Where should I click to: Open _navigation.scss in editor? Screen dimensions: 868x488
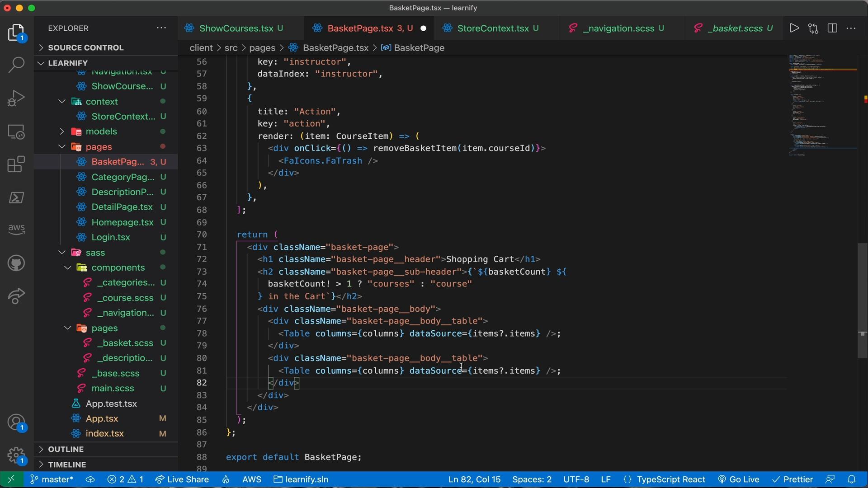(618, 28)
